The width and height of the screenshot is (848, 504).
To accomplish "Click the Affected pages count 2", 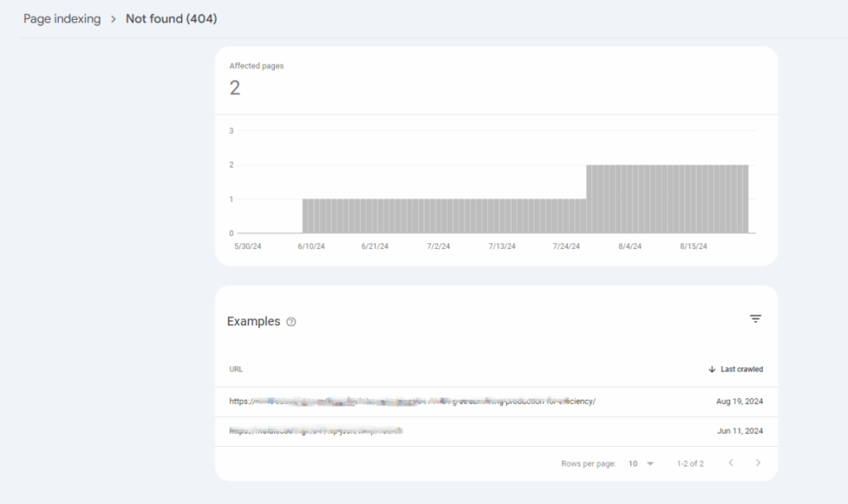I will tap(234, 88).
